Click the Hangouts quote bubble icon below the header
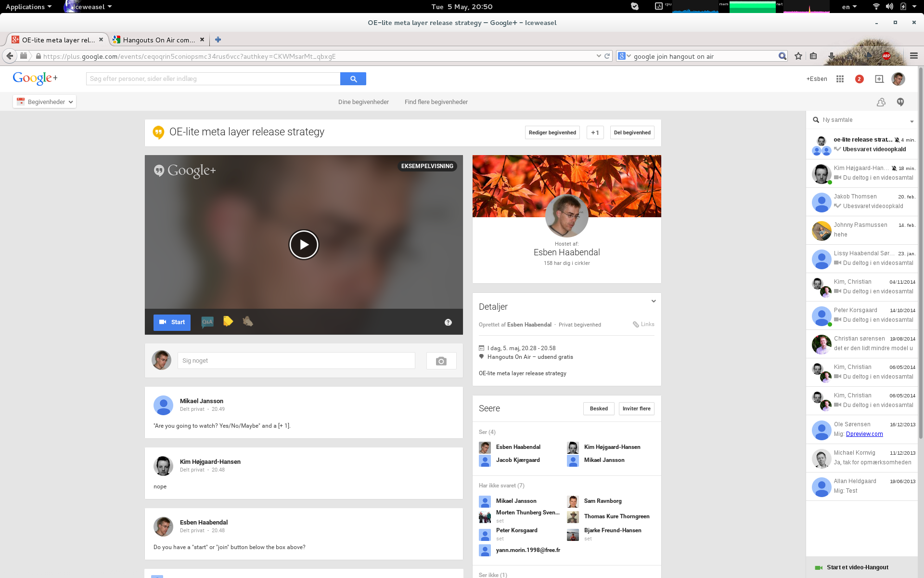 click(900, 102)
